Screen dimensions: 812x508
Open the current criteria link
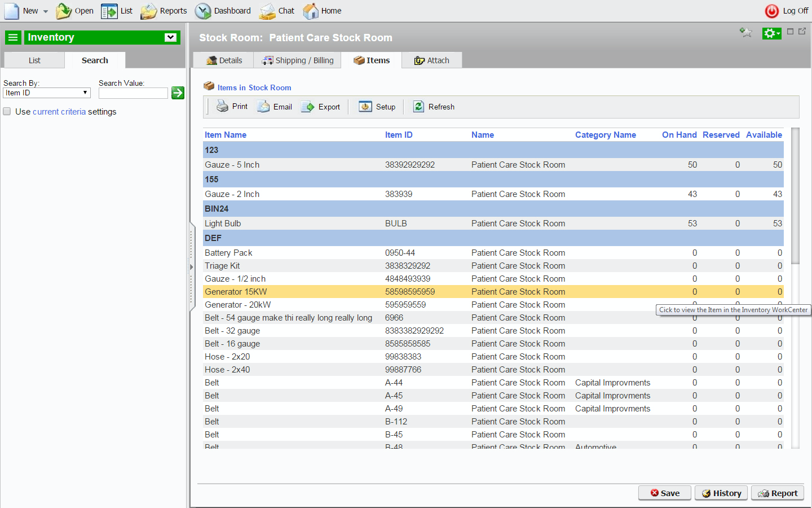(x=59, y=112)
